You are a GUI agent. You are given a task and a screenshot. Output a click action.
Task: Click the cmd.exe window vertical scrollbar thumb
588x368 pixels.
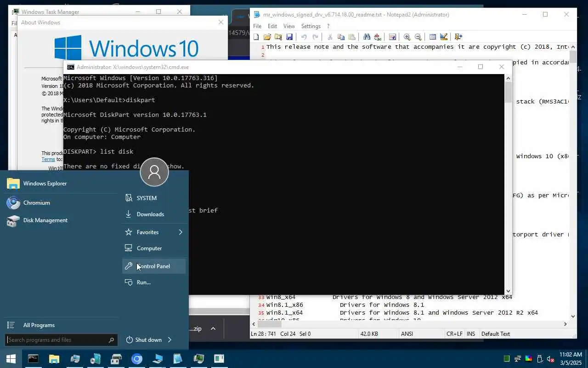(508, 92)
